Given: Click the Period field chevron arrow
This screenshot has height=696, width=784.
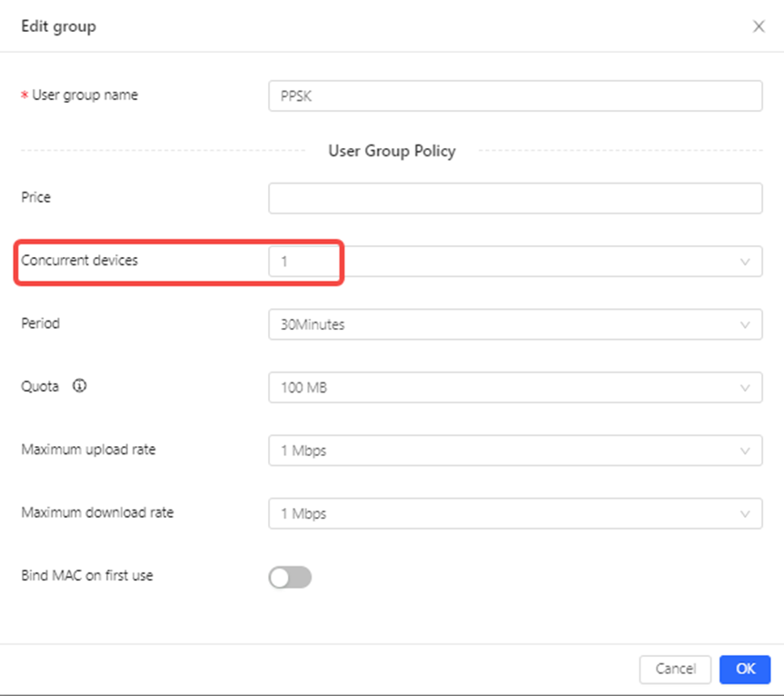Looking at the screenshot, I should click(x=745, y=324).
